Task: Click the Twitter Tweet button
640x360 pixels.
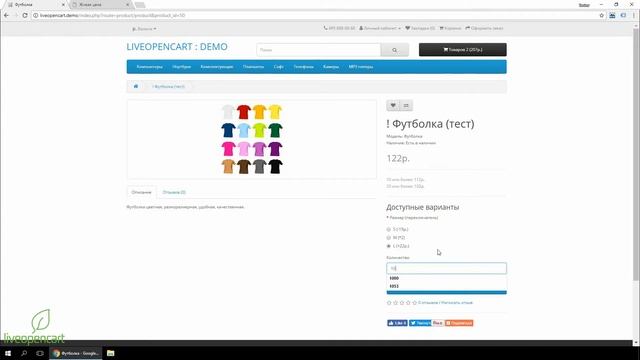Action: (420, 323)
